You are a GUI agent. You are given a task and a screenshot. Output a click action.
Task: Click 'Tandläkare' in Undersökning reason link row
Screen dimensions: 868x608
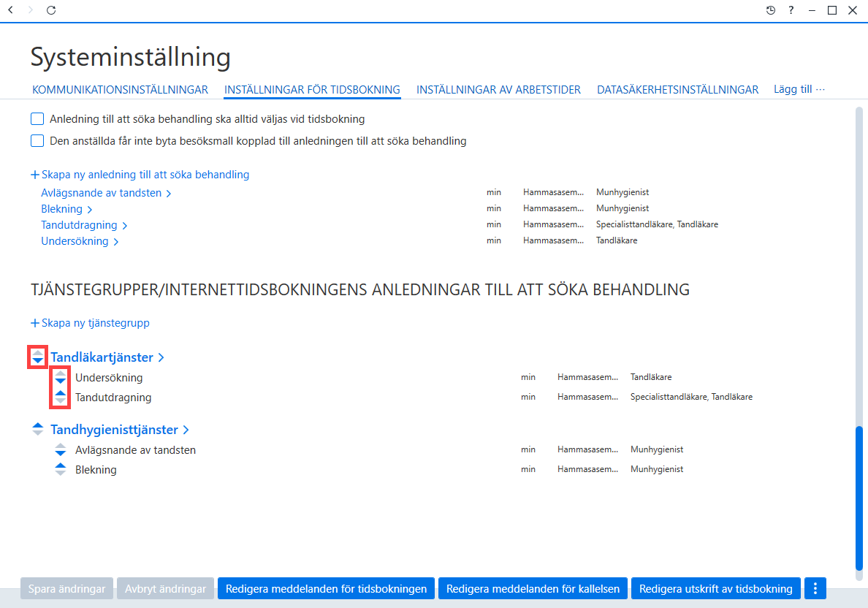617,240
